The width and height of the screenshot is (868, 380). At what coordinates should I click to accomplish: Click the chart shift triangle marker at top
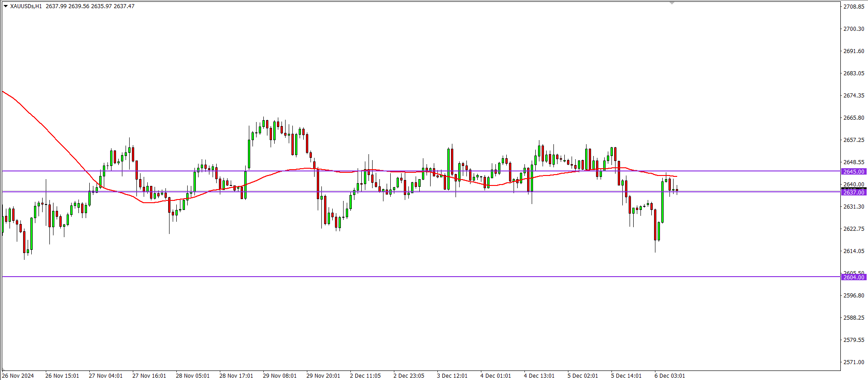[672, 3]
